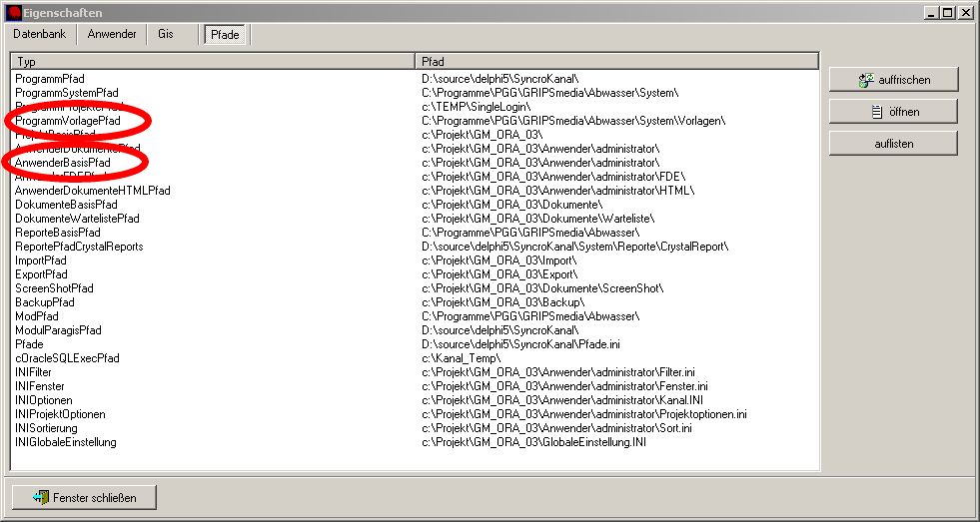Highlight the AnwenderBasisPfad entry
The width and height of the screenshot is (980, 522).
(63, 162)
